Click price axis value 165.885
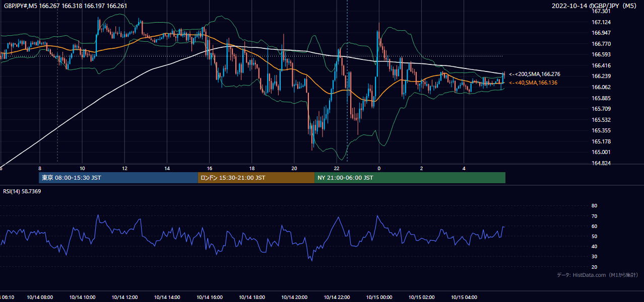Viewport: 644px width, 302px height. 601,98
